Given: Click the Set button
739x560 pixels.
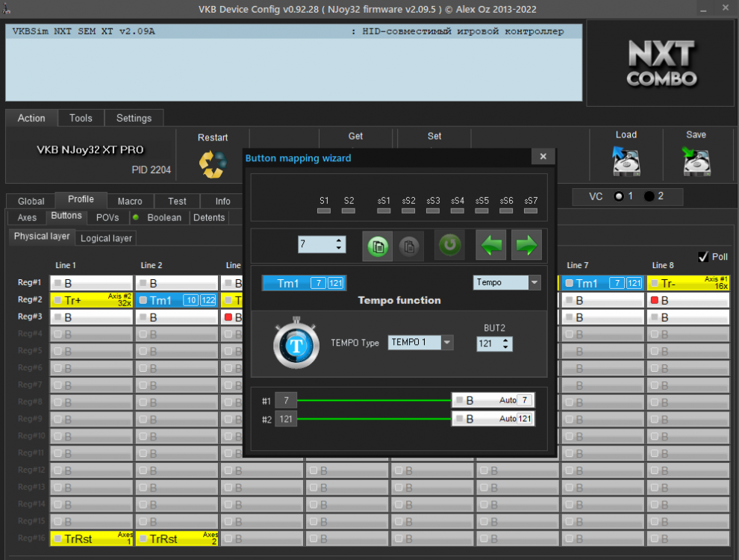Looking at the screenshot, I should tap(434, 137).
